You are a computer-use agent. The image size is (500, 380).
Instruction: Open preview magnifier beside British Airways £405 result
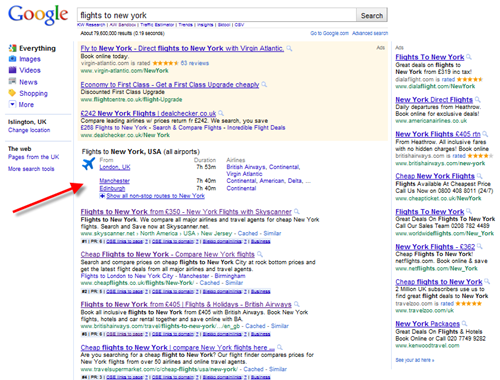pyautogui.click(x=297, y=304)
